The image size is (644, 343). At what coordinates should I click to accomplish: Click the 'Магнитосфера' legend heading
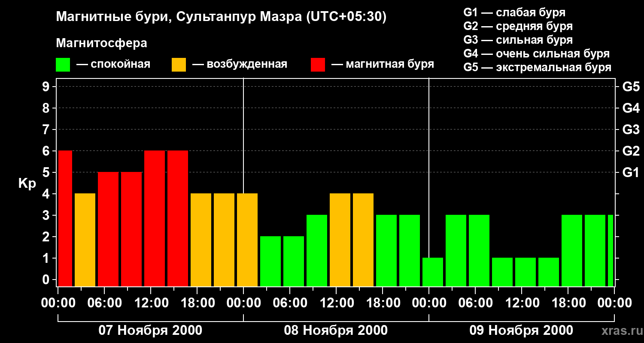tap(101, 43)
